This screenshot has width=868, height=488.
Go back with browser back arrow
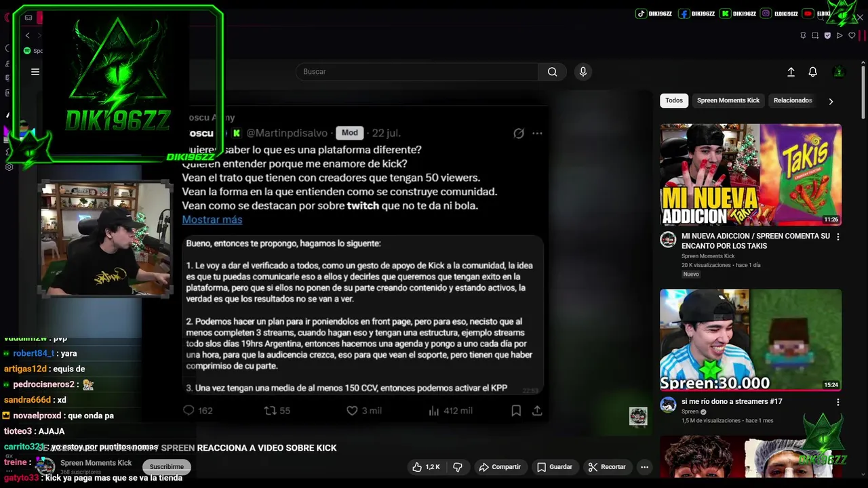point(27,35)
